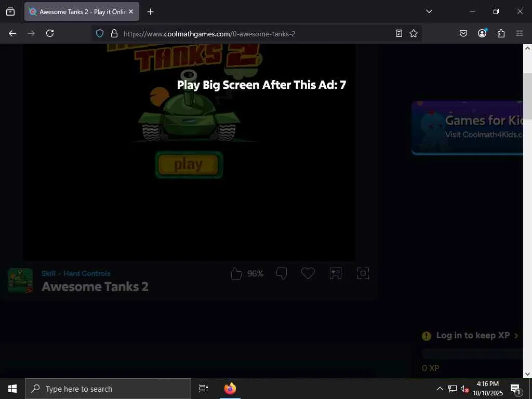Close the Awesome Tanks 2 tab
Screen dimensions: 532x399
[x=131, y=11]
